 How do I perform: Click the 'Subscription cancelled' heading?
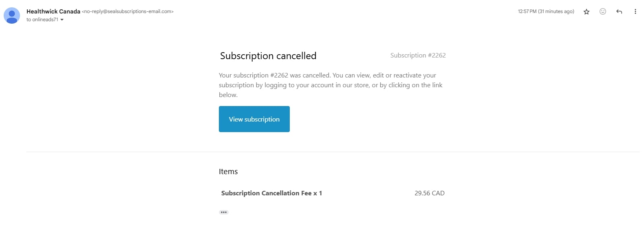coord(268,56)
